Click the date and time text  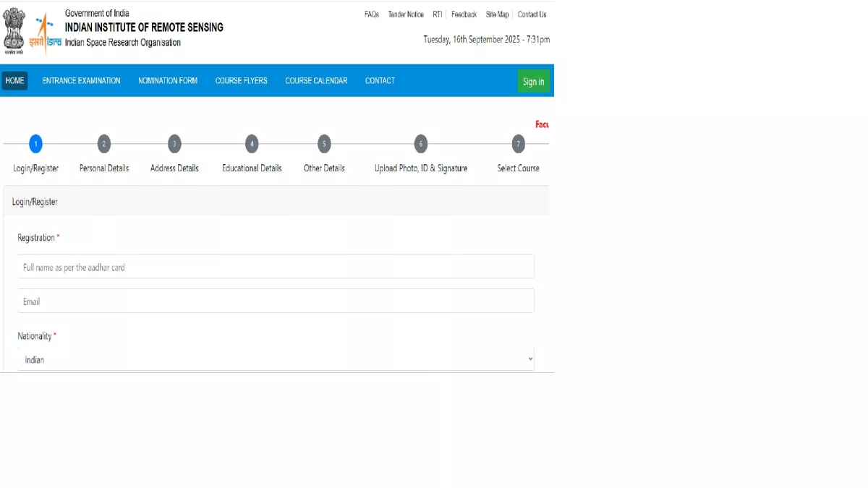487,40
